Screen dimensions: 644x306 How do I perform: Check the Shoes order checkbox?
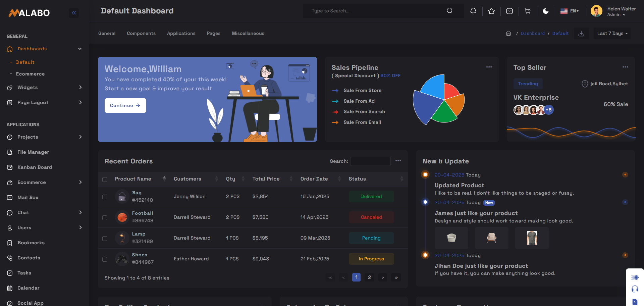coord(105,259)
